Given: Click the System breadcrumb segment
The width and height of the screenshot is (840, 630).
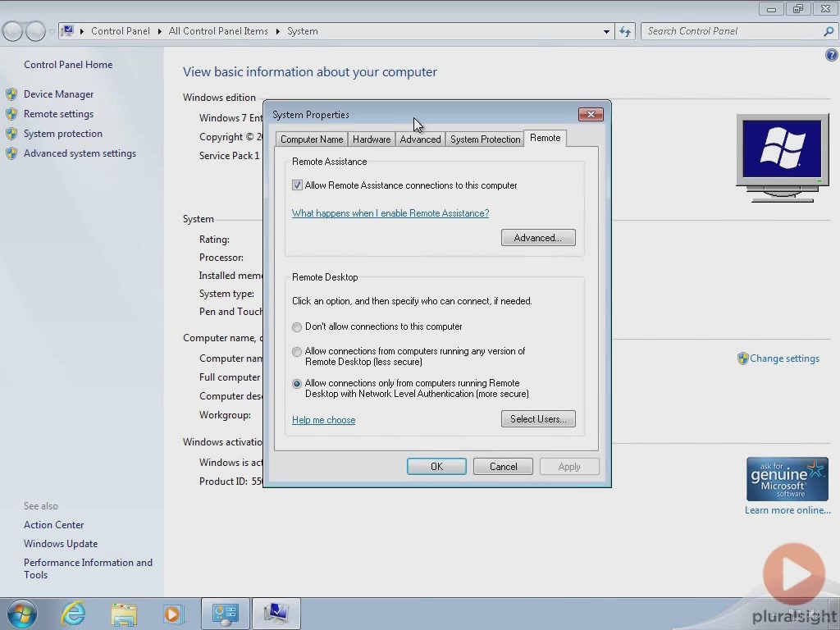Looking at the screenshot, I should click(x=303, y=31).
